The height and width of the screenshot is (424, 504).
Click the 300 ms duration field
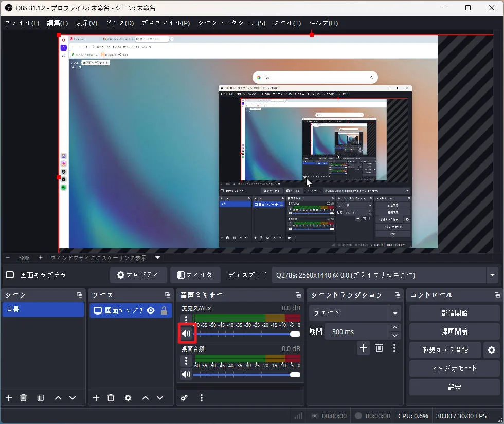point(356,331)
